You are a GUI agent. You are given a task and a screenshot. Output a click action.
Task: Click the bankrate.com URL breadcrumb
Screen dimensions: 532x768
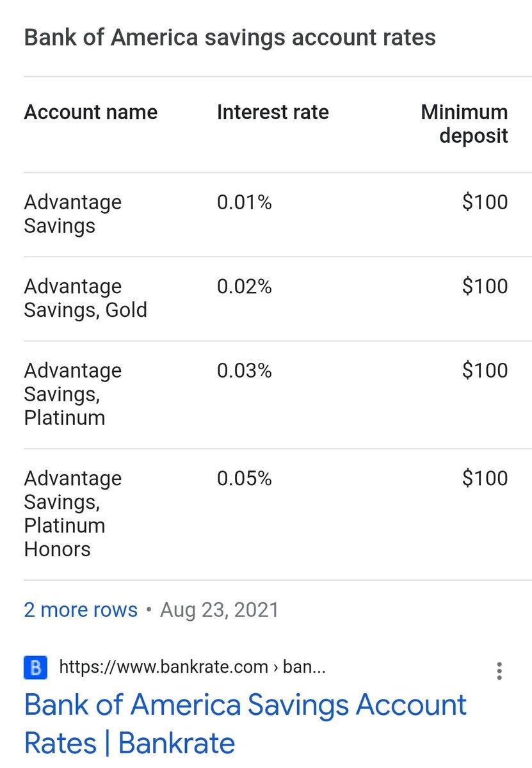click(193, 668)
